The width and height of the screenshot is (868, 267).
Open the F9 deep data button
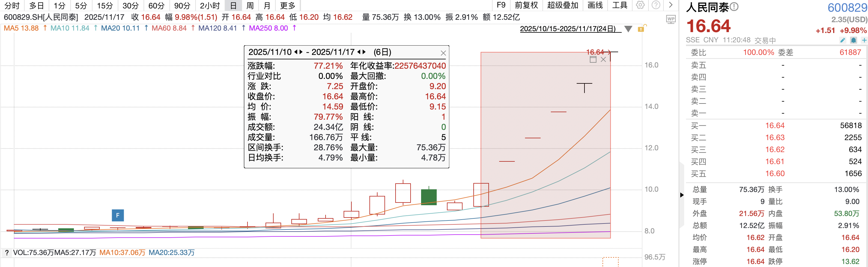(x=501, y=5)
